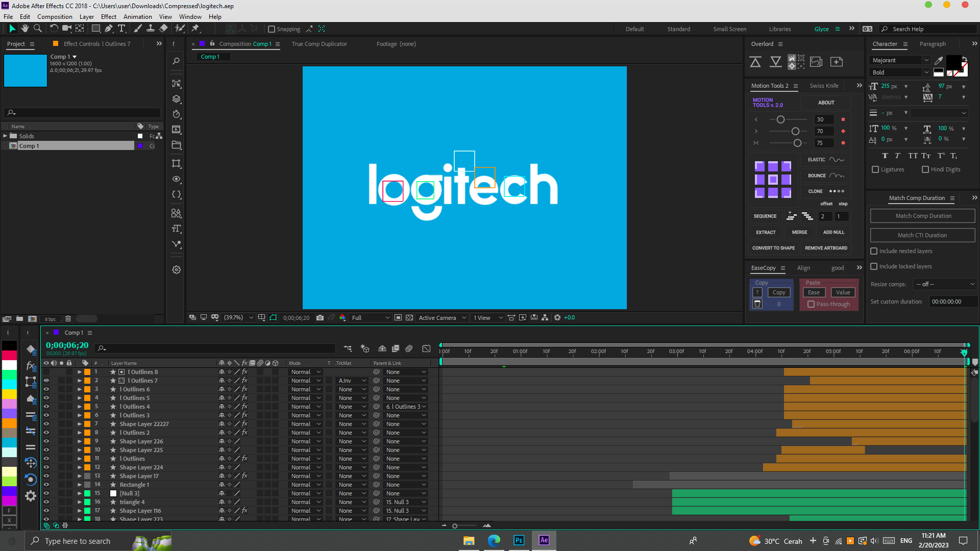
Task: Select the Selection tool arrow
Action: tap(12, 29)
